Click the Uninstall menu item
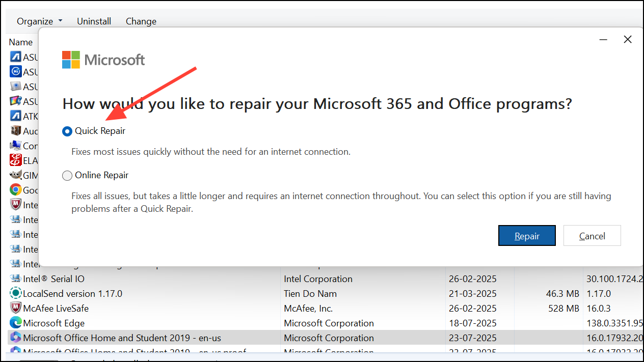 (x=94, y=21)
